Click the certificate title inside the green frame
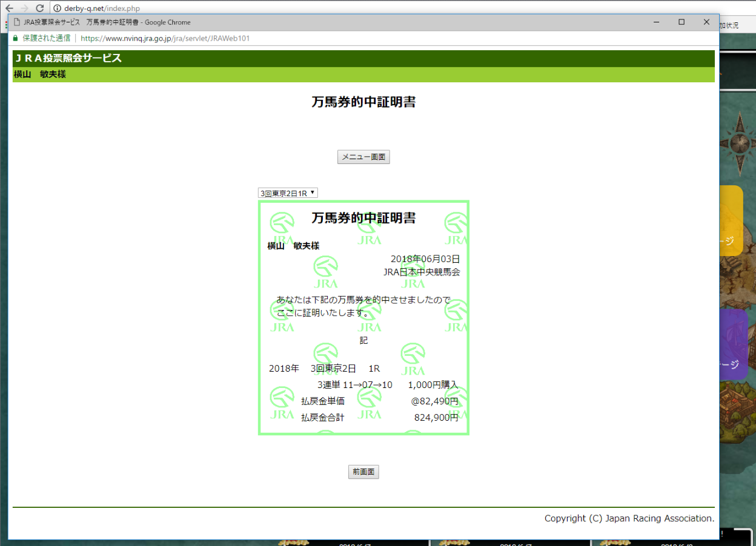756x546 pixels. click(363, 218)
